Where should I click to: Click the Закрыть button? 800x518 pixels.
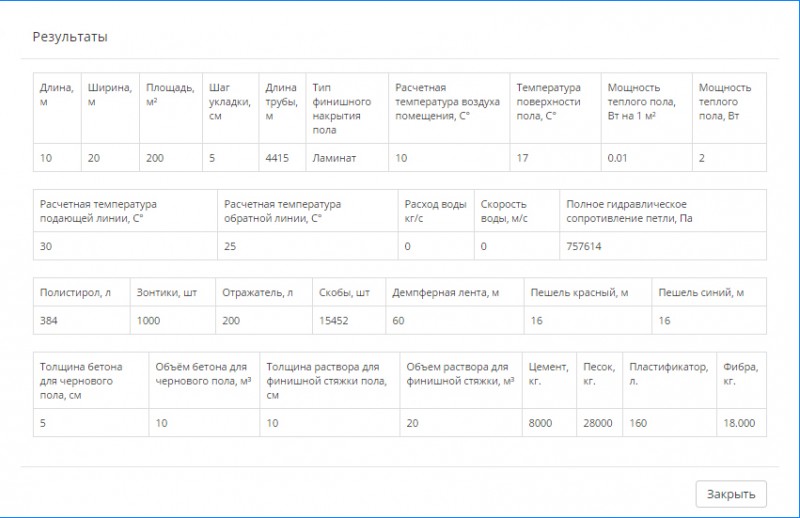click(x=731, y=494)
